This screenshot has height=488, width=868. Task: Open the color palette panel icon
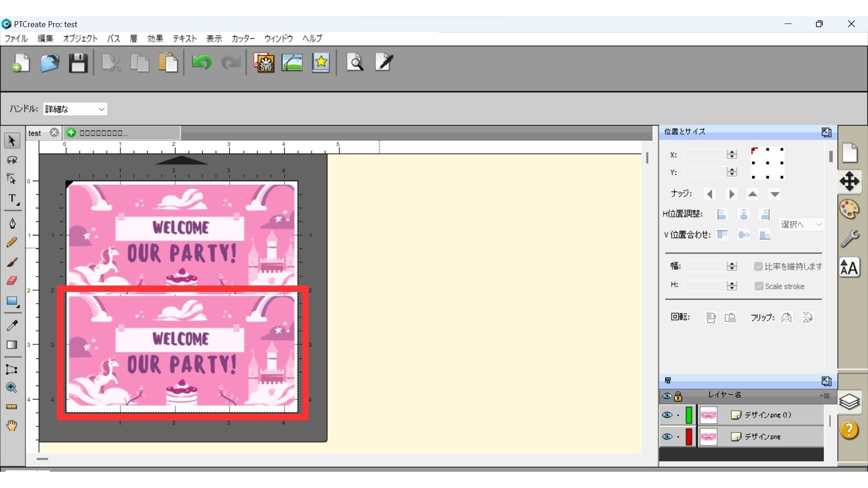point(849,210)
